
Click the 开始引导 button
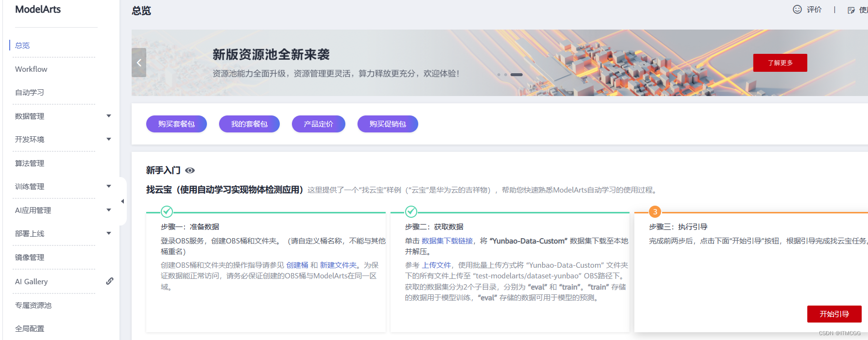tap(834, 314)
